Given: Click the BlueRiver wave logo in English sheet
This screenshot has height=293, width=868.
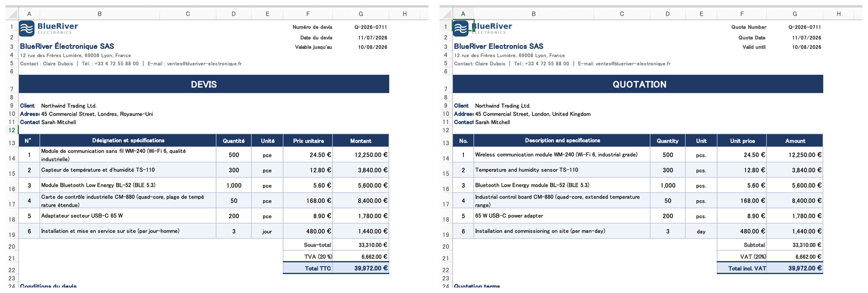Looking at the screenshot, I should coord(461,28).
